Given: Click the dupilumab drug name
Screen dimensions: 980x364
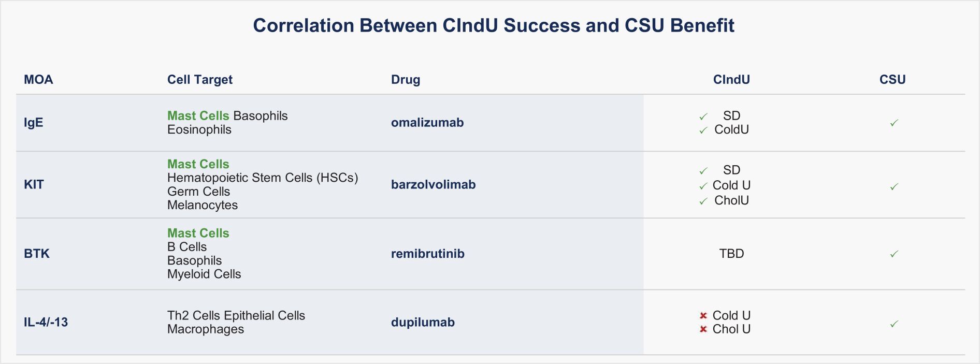Looking at the screenshot, I should coord(423,322).
